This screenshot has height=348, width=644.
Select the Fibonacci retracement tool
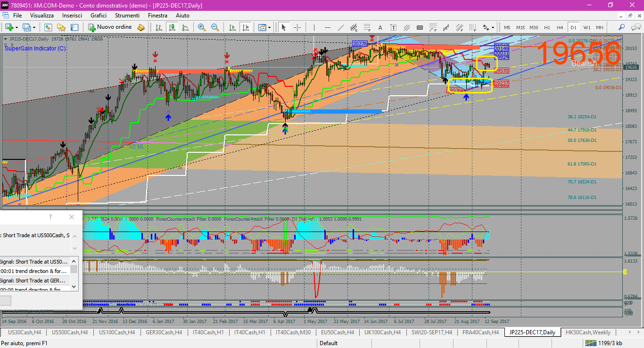click(367, 27)
